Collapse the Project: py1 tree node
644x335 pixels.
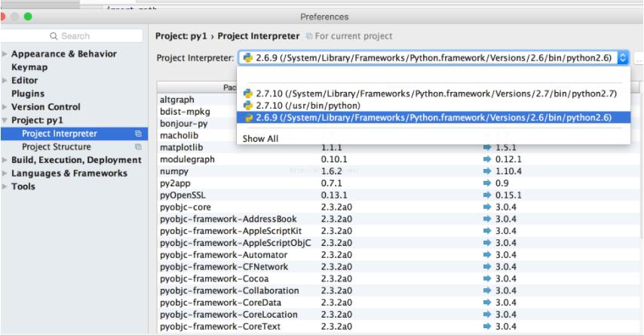pyautogui.click(x=5, y=120)
